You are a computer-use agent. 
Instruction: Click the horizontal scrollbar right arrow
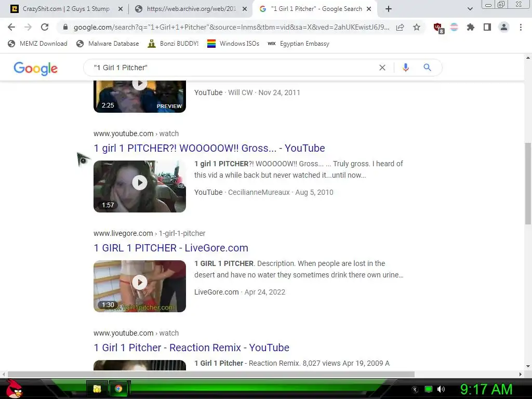[x=521, y=374]
